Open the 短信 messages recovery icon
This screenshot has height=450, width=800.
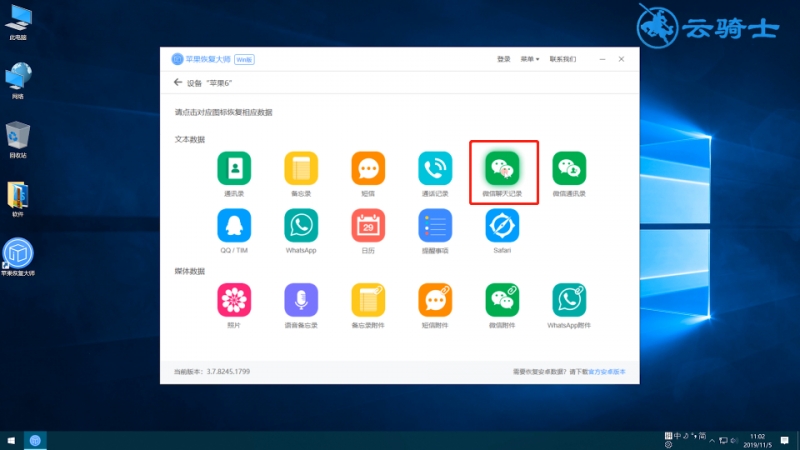tap(368, 168)
